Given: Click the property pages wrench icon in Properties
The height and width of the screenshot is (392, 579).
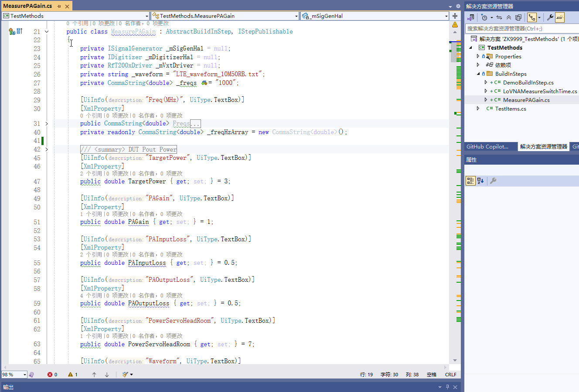Looking at the screenshot, I should [x=493, y=181].
